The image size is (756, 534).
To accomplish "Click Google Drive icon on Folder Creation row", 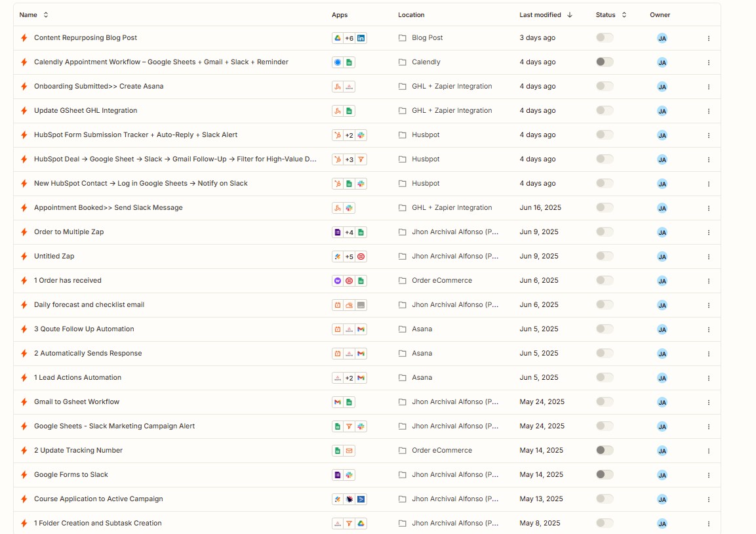I will (x=361, y=524).
